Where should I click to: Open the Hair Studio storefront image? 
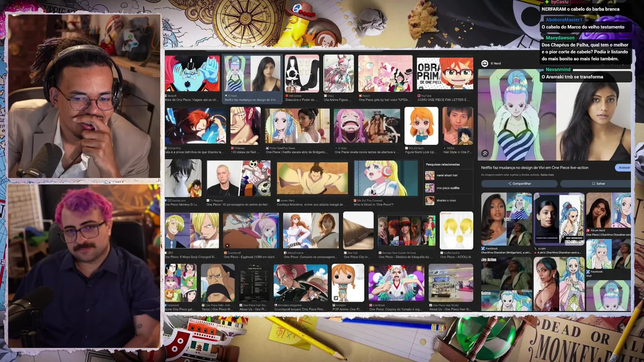coord(451,283)
